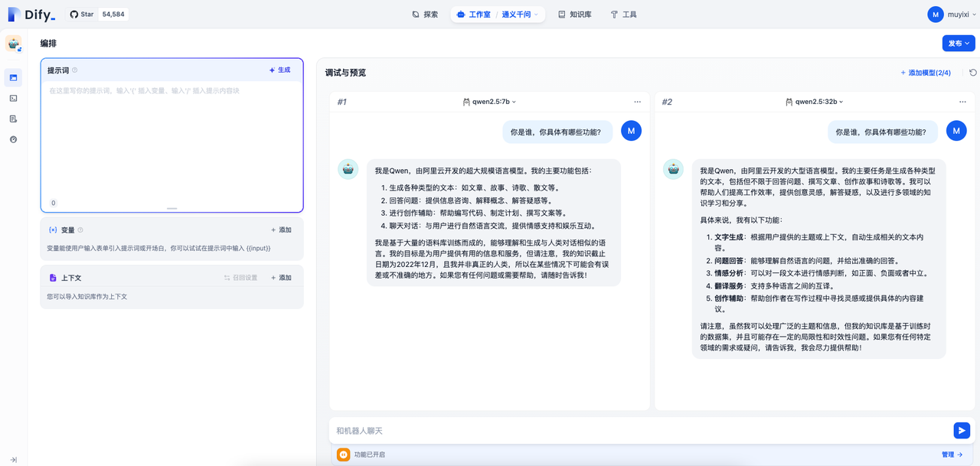Click the 你是谁 user message in #1

pos(556,132)
